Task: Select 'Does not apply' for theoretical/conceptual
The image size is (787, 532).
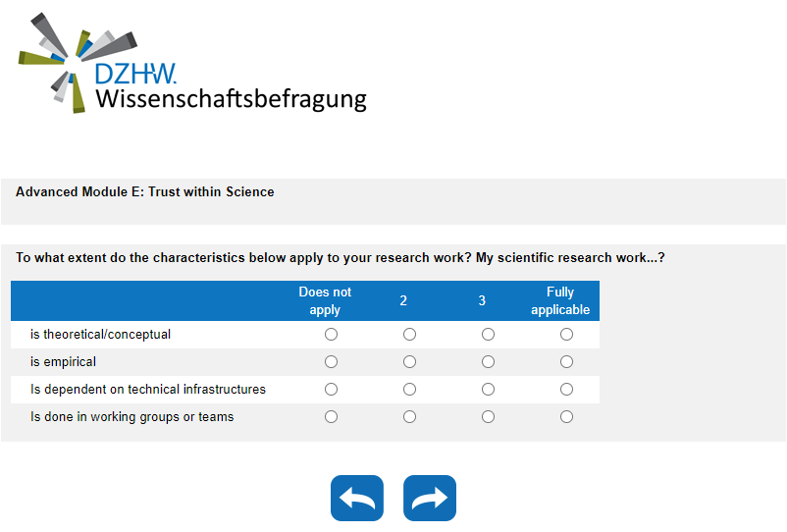Action: click(331, 335)
